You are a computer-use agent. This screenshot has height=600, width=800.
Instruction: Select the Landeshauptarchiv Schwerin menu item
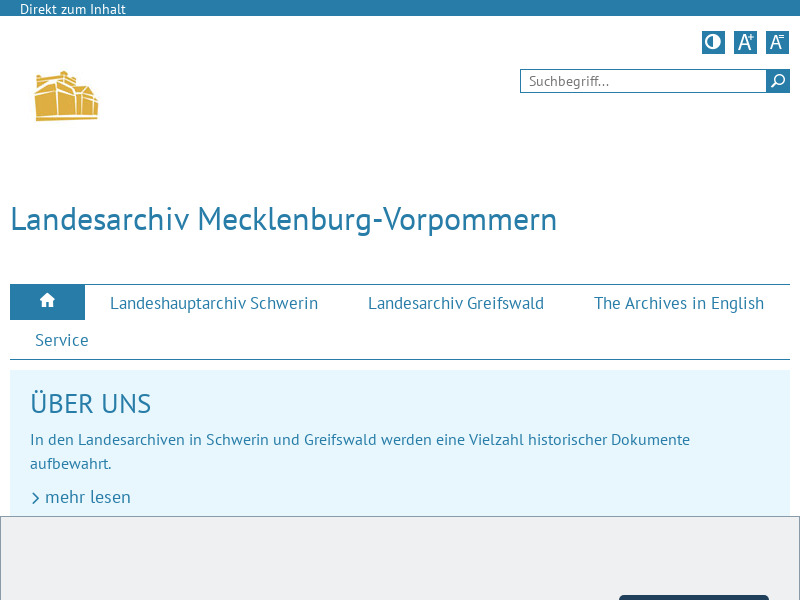coord(214,303)
